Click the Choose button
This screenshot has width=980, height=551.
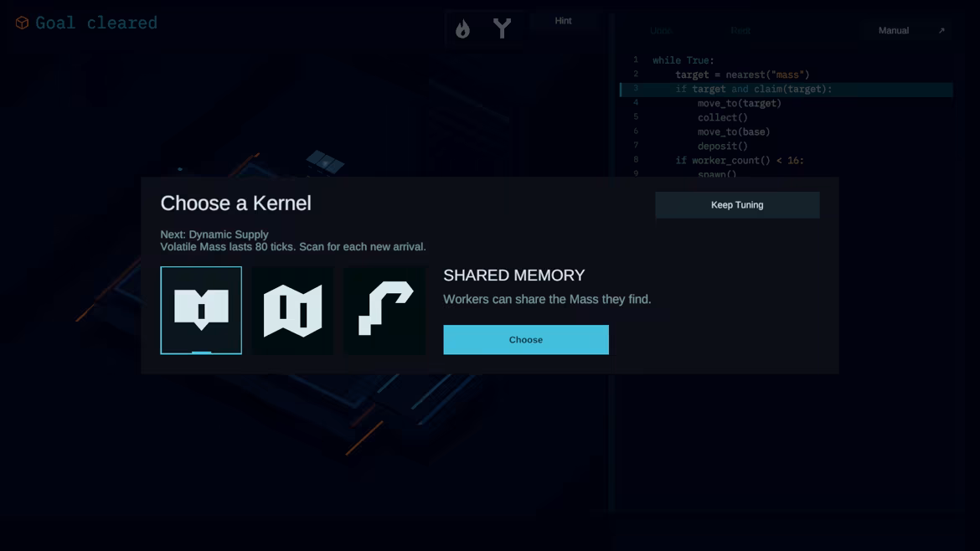(526, 339)
